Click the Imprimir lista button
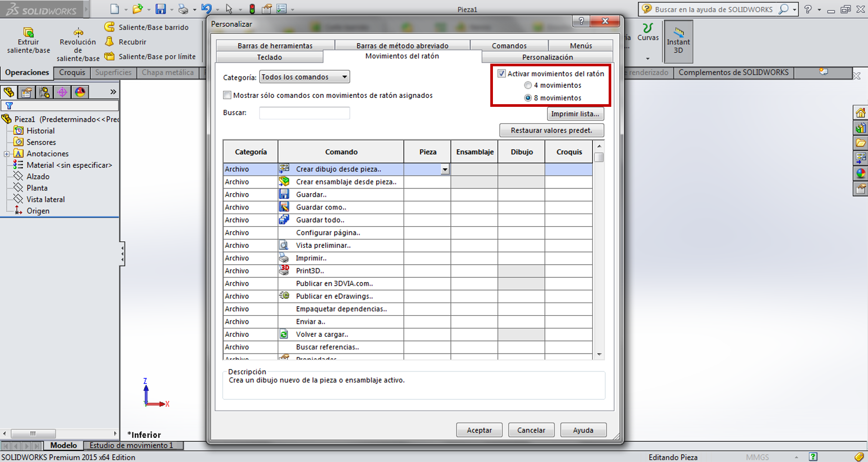 click(575, 114)
